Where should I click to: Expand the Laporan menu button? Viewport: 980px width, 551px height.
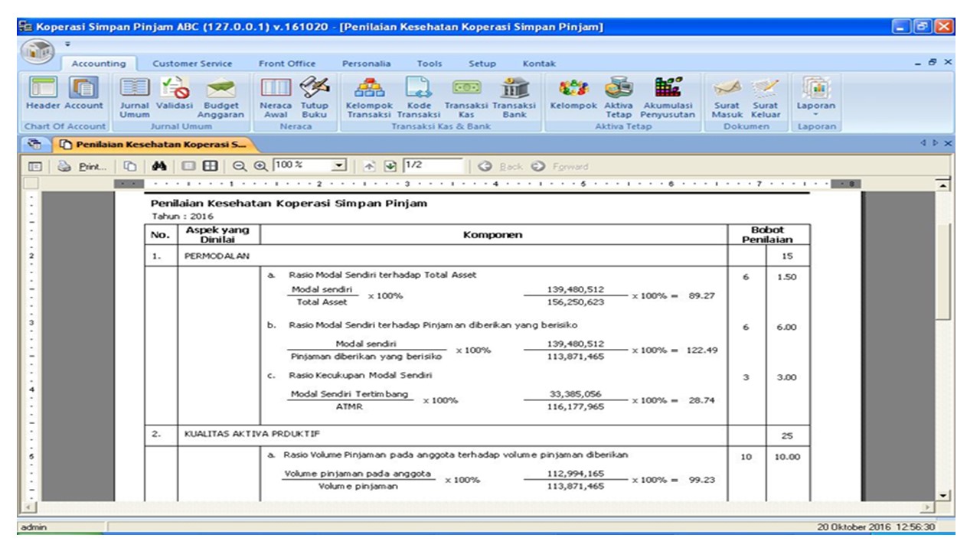click(x=816, y=96)
